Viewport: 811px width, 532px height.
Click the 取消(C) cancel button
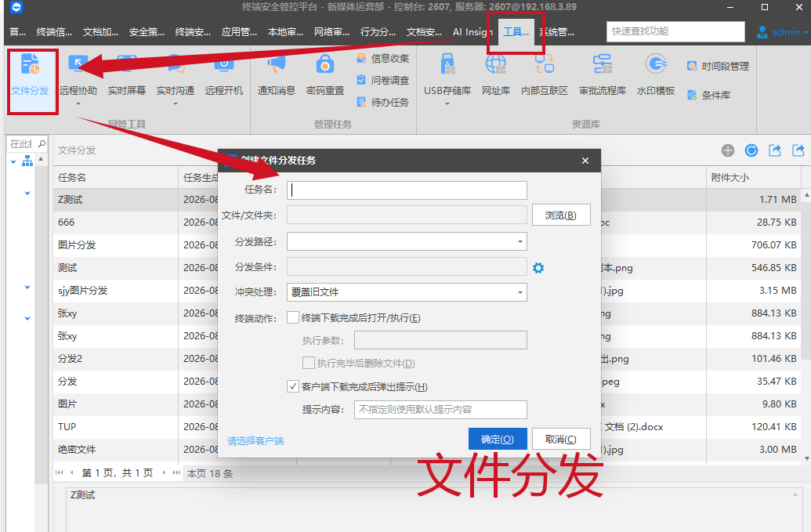561,439
